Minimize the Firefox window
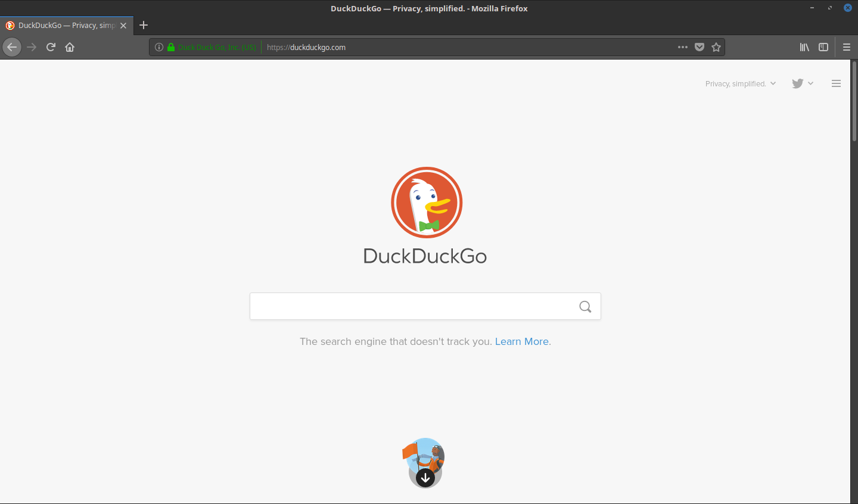This screenshot has width=858, height=504. click(x=812, y=8)
